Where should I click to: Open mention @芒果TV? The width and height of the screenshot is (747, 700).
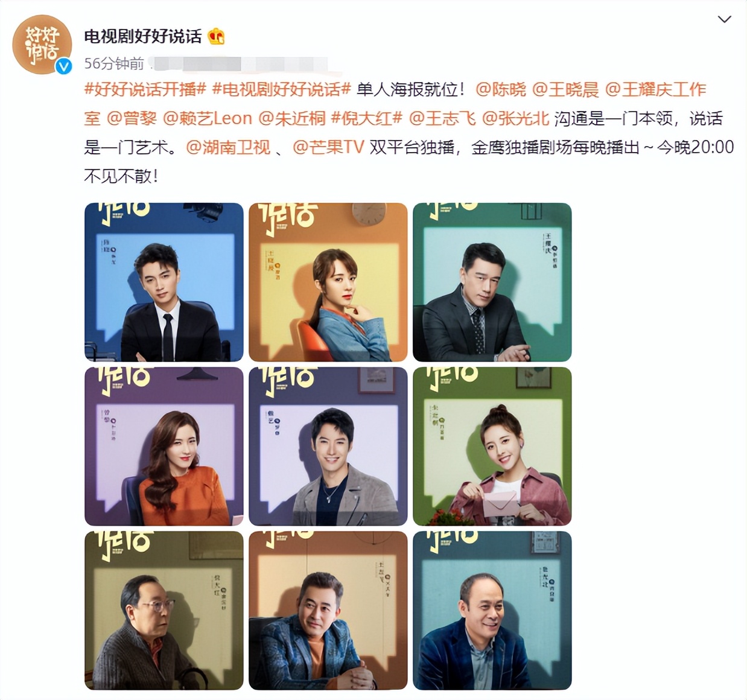[x=328, y=147]
